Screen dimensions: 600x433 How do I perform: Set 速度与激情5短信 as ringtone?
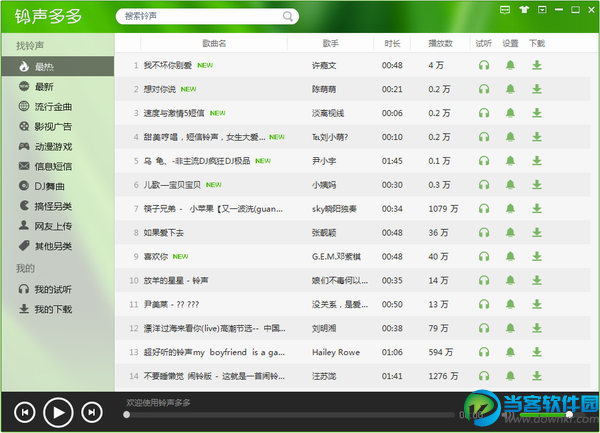(510, 113)
